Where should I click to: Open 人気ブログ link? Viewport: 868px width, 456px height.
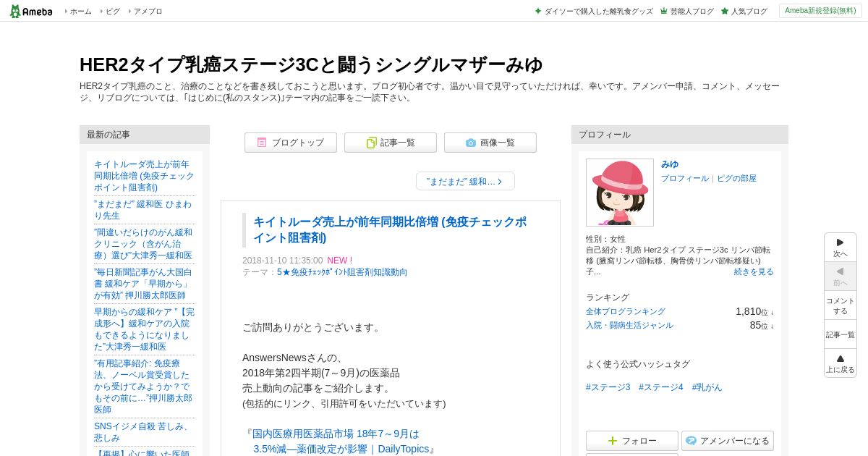[744, 12]
